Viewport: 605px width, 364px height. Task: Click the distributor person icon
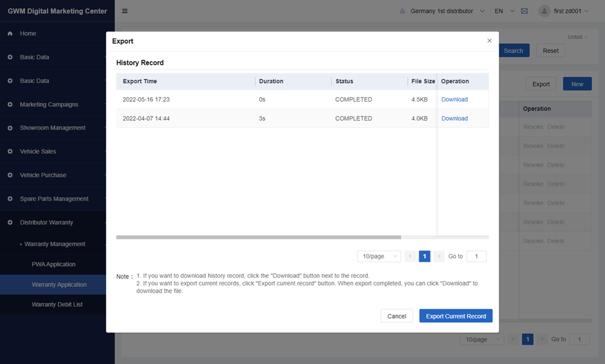(402, 11)
